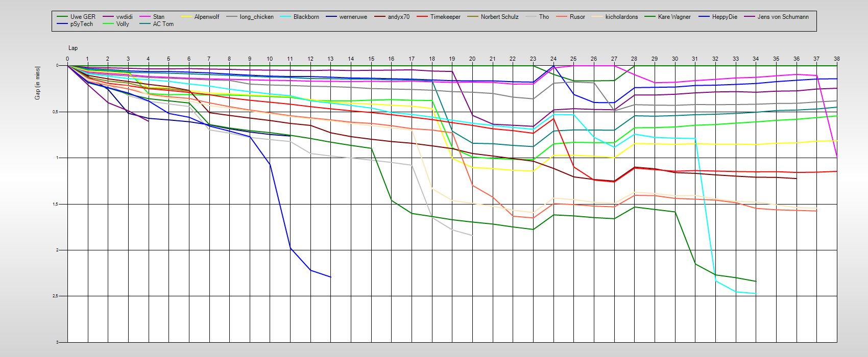Select the Alpenwolf legend label
This screenshot has width=868, height=357.
206,17
